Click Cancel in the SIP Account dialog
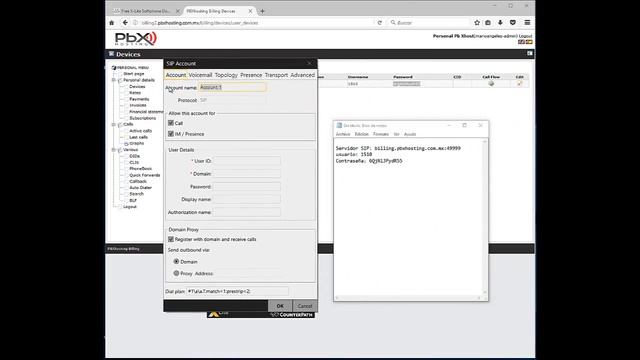This screenshot has height=360, width=640. click(304, 306)
